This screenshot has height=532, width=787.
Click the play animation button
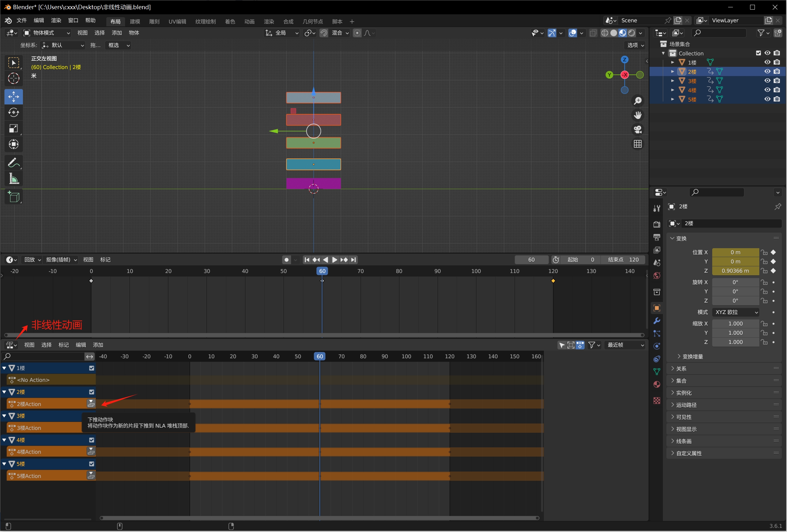pos(334,260)
